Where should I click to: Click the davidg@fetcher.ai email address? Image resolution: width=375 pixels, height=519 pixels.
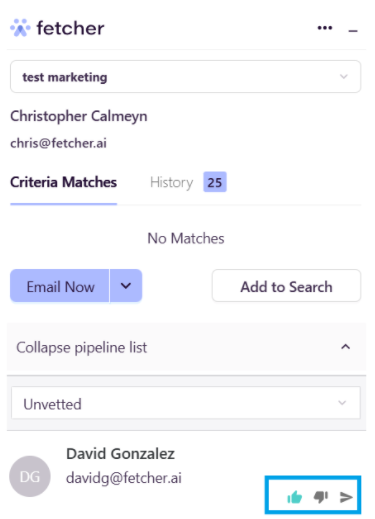coord(124,478)
